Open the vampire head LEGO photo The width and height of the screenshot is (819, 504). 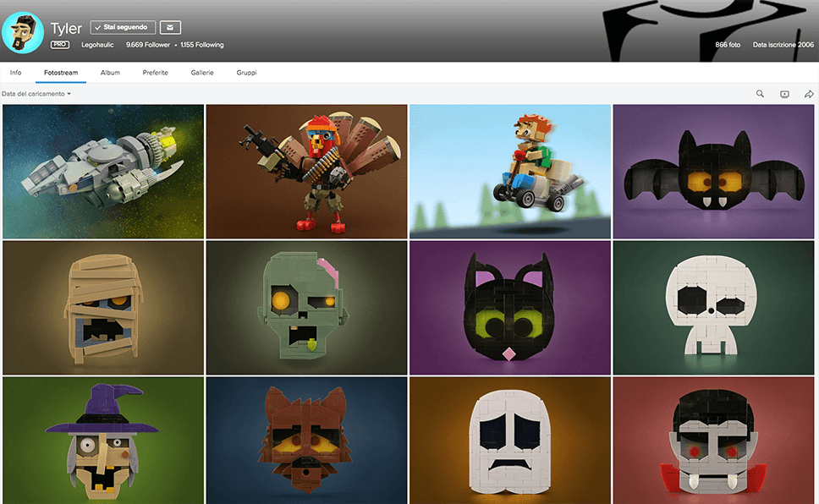click(x=713, y=441)
